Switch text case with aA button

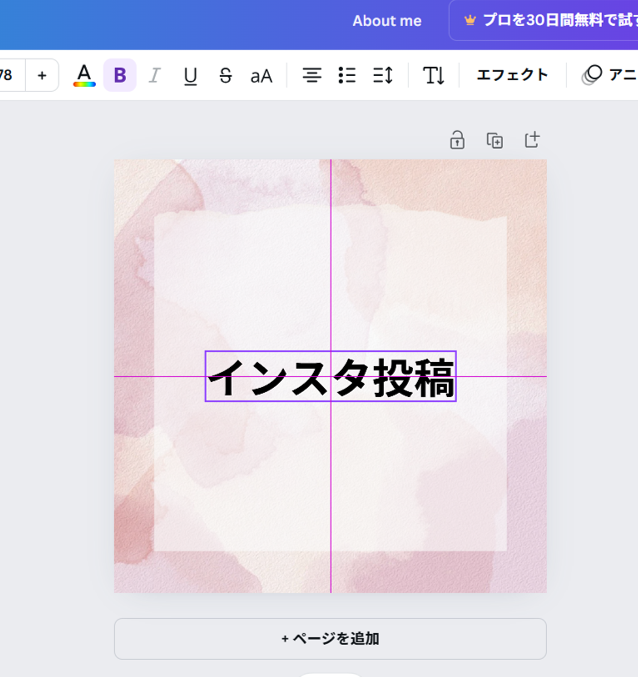coord(261,75)
